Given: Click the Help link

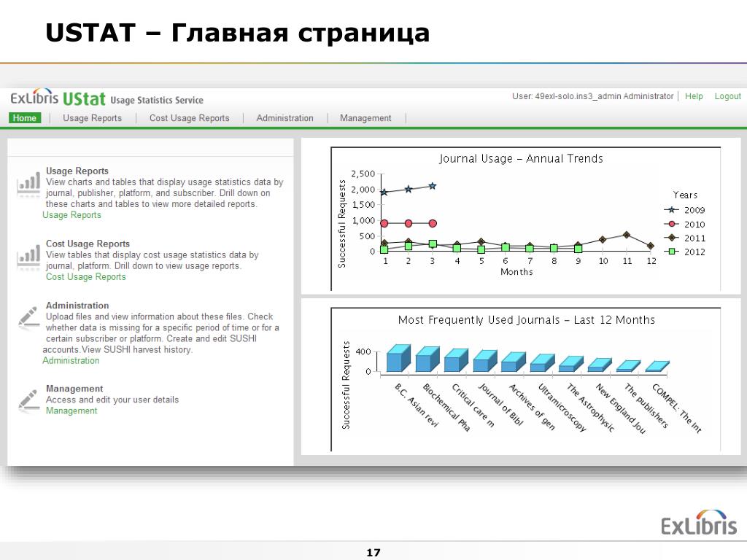Looking at the screenshot, I should pos(694,96).
